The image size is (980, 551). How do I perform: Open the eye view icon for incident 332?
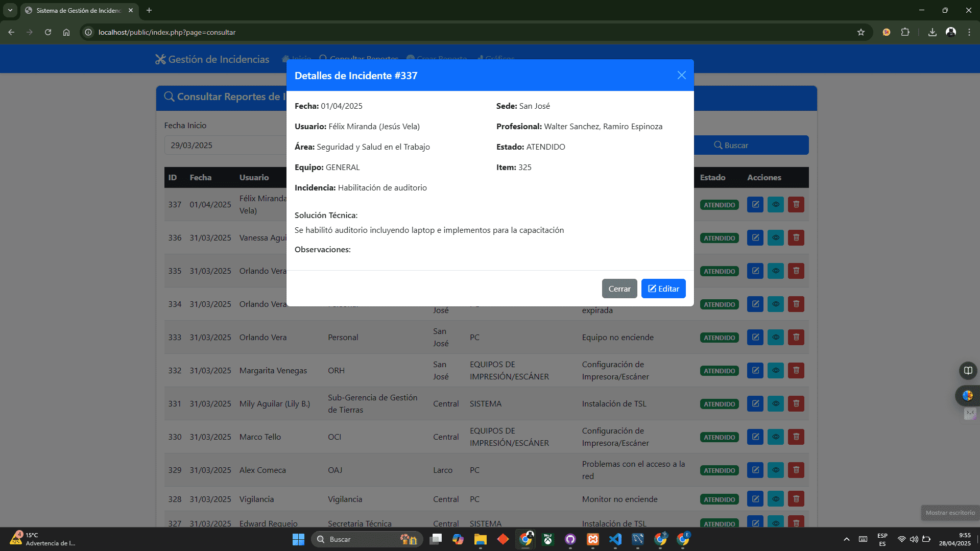click(x=775, y=370)
